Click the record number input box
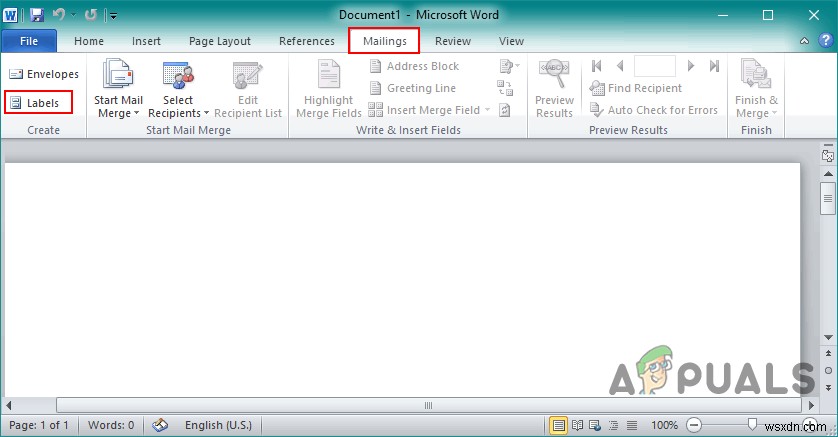Viewport: 838px width, 437px height. tap(655, 66)
